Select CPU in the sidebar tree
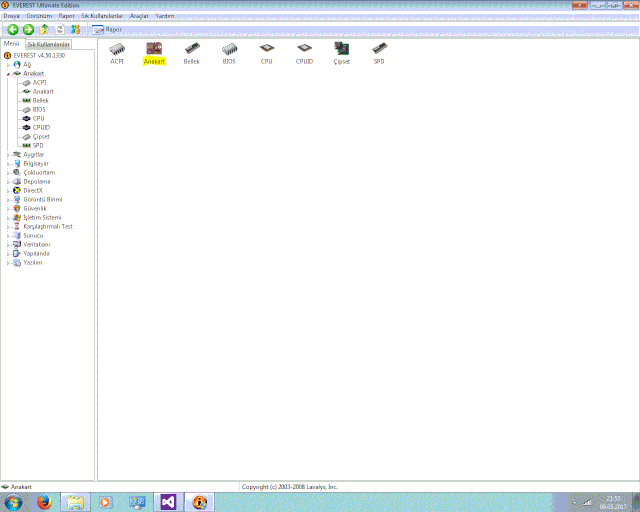Viewport: 640px width, 512px height. tap(38, 118)
